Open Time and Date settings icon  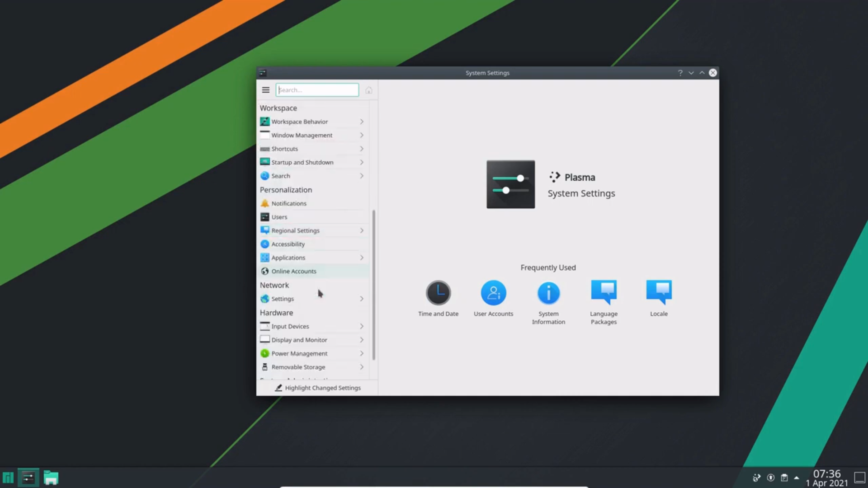(x=438, y=293)
